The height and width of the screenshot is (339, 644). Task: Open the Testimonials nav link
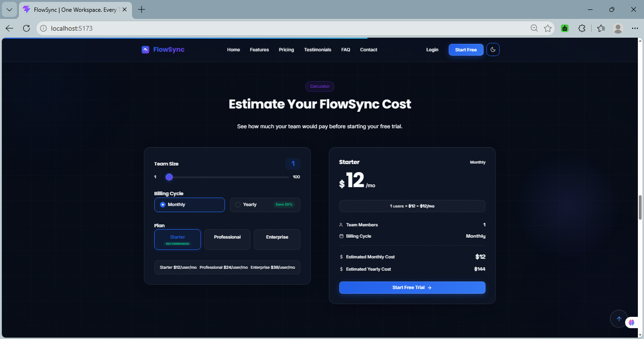pyautogui.click(x=318, y=50)
